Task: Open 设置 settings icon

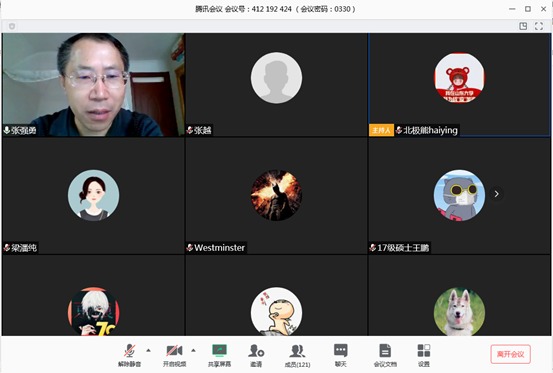Action: pyautogui.click(x=424, y=355)
